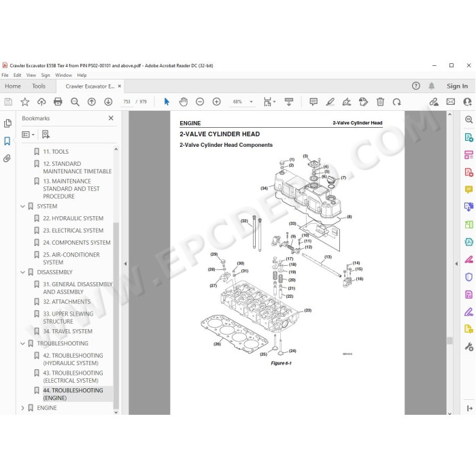Open the page thumbnails panel
The width and height of the screenshot is (476, 476).
(7, 123)
